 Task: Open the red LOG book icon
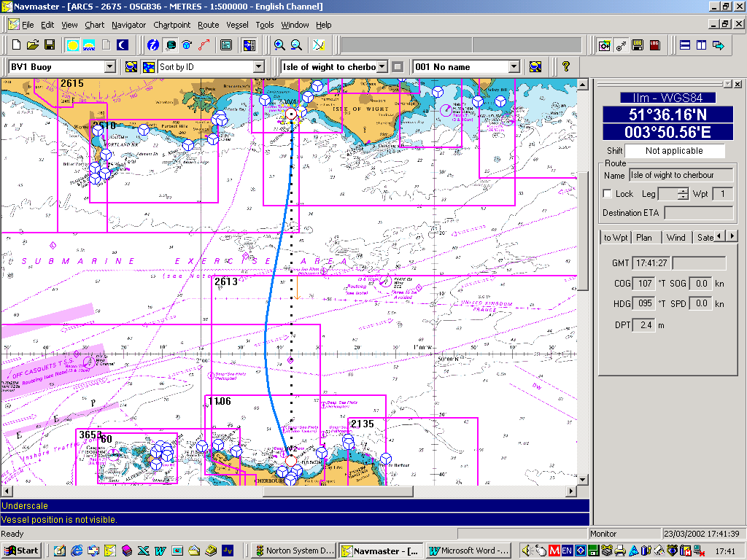click(654, 45)
